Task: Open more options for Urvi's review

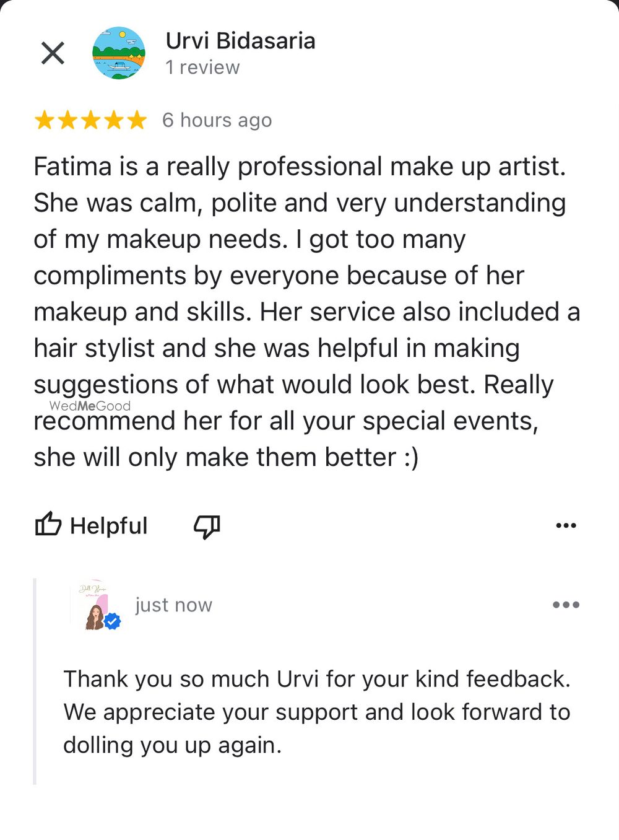Action: tap(566, 526)
